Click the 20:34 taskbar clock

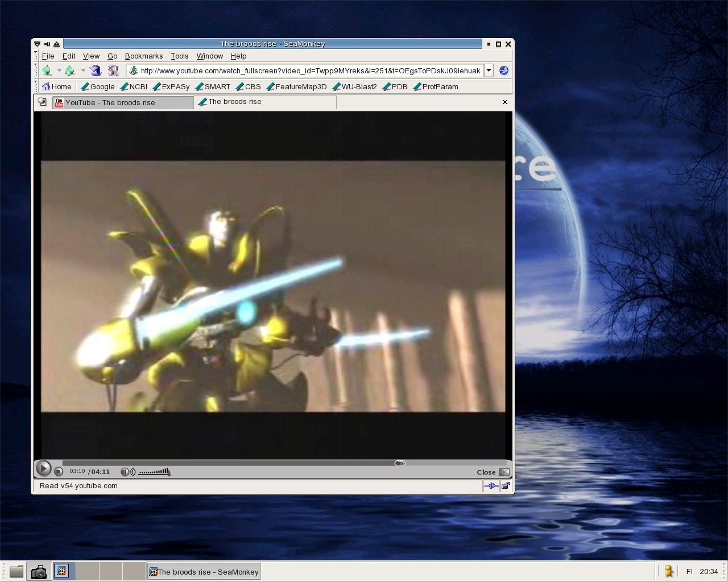coord(709,572)
